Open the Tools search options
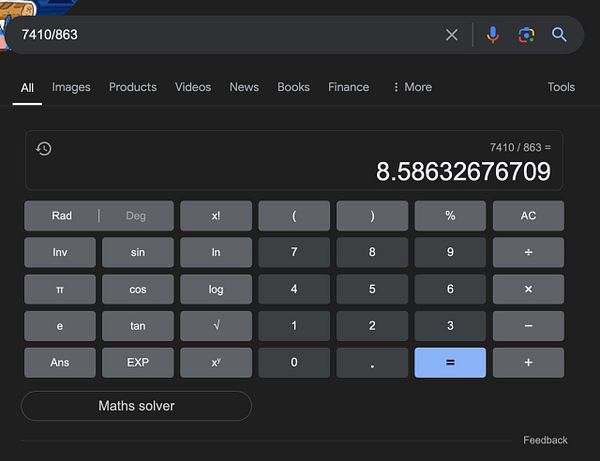The image size is (600, 461). pos(561,87)
